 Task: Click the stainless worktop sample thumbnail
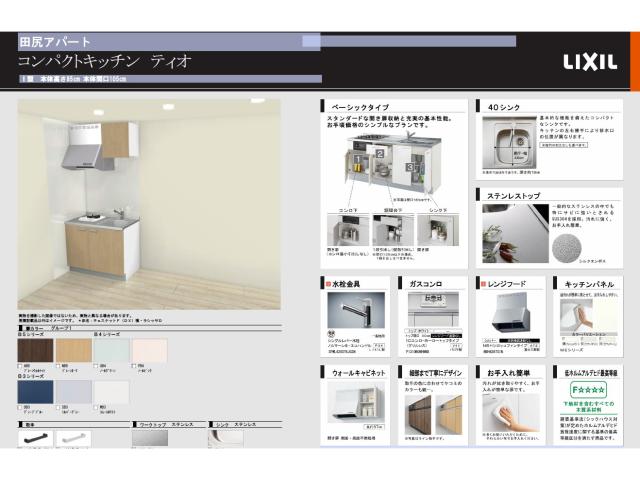point(150,439)
